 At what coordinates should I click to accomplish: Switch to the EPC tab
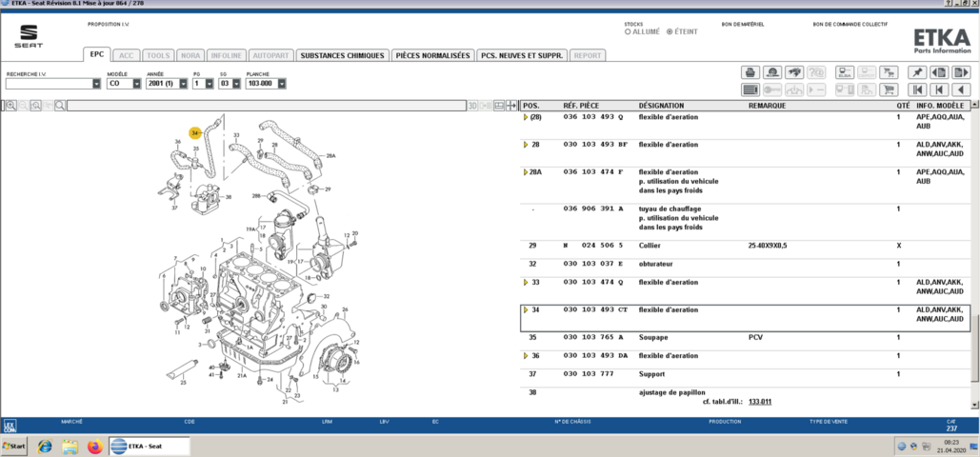coord(97,54)
